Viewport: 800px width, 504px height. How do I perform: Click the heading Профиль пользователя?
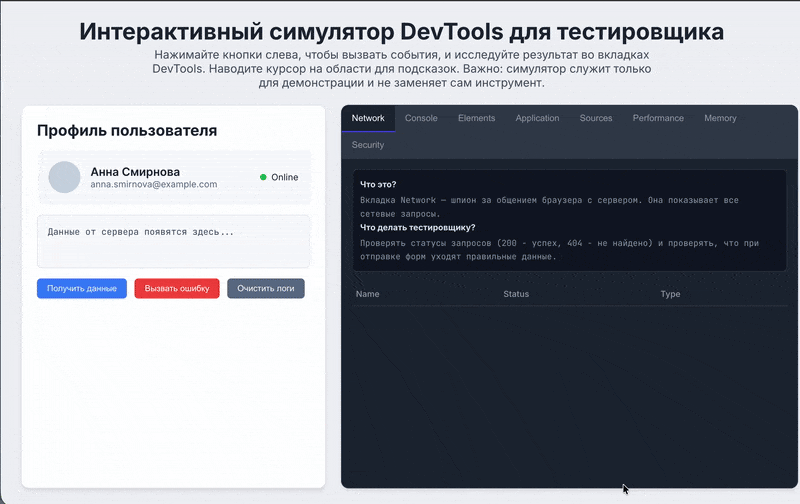(127, 131)
